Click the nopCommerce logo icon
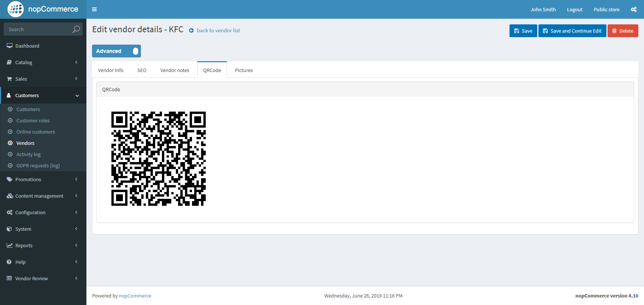The image size is (644, 305). click(x=15, y=9)
